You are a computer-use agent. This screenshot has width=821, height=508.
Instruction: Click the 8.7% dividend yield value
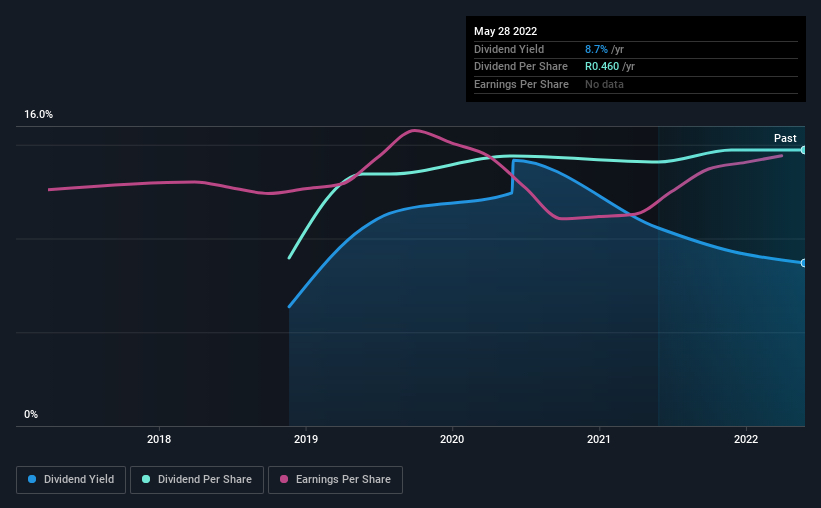click(x=597, y=48)
